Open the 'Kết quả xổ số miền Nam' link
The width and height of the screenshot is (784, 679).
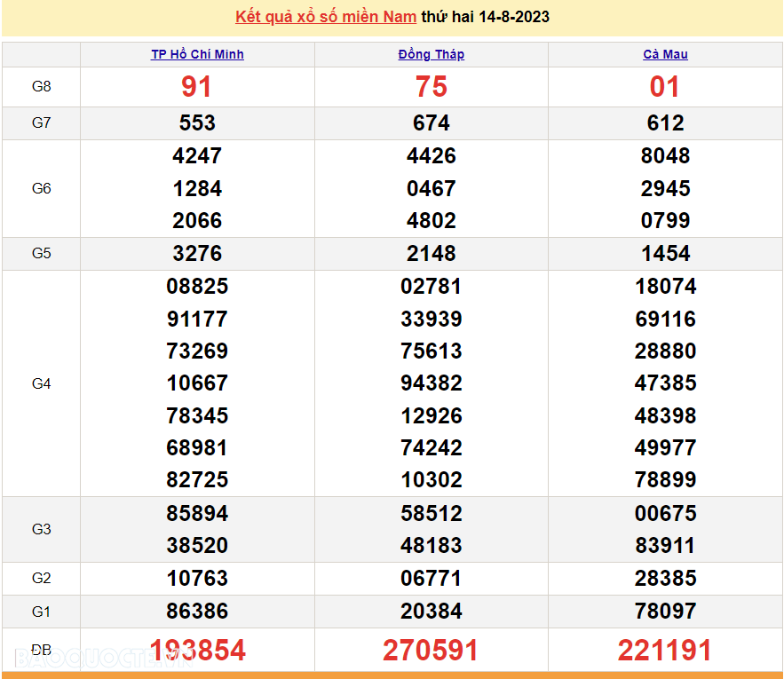click(326, 17)
